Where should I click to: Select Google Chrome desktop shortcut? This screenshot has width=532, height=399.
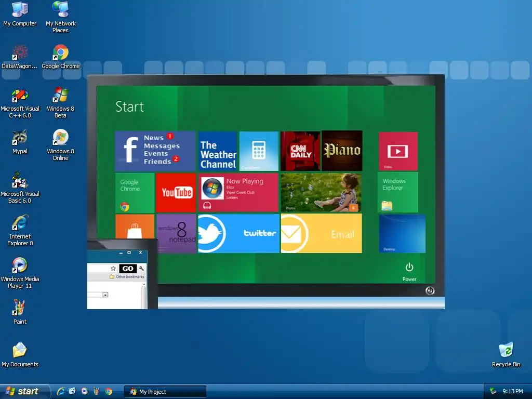[x=61, y=56]
